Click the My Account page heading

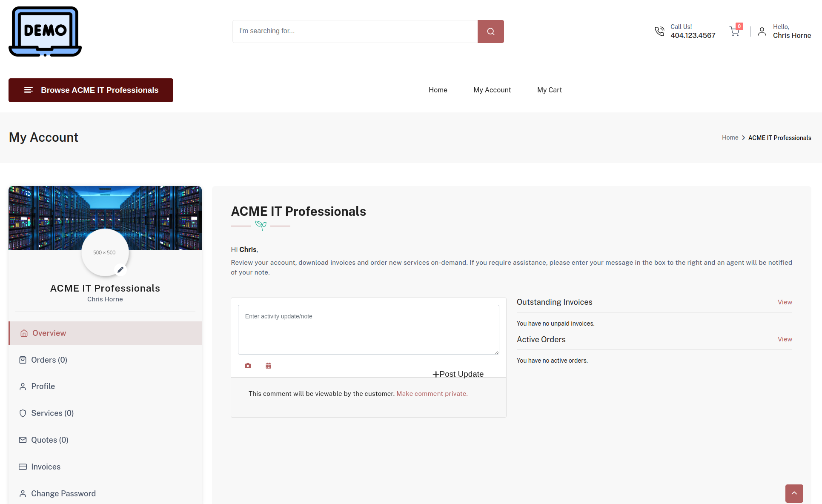point(43,137)
